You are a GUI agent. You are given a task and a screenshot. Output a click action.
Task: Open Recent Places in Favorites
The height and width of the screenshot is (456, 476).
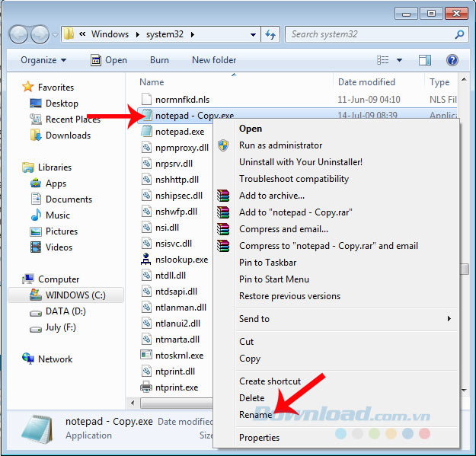click(x=65, y=120)
